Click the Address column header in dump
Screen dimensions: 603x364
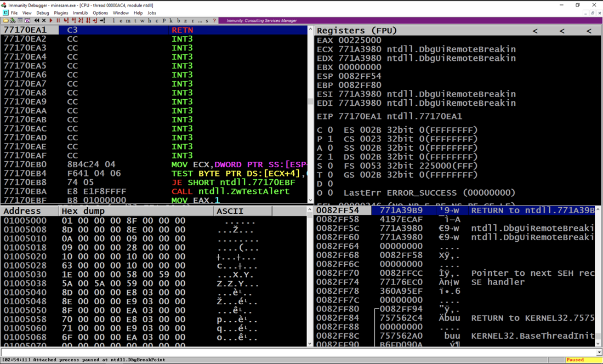[x=30, y=211]
